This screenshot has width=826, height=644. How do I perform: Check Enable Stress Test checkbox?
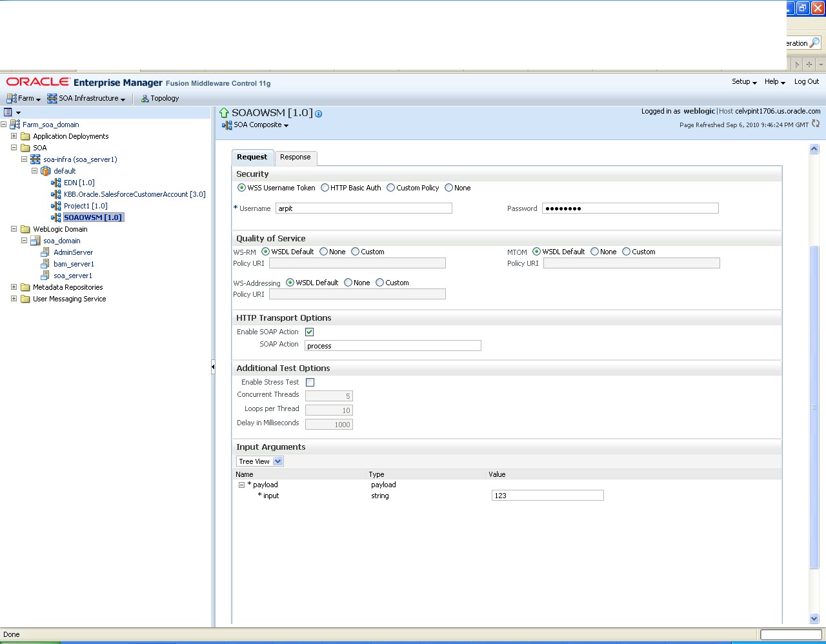(310, 382)
